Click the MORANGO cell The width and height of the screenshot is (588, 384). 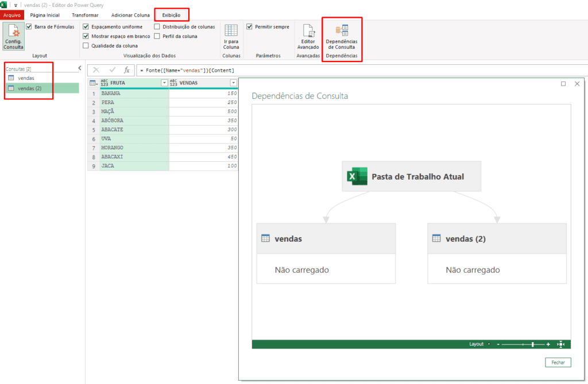[x=134, y=148]
